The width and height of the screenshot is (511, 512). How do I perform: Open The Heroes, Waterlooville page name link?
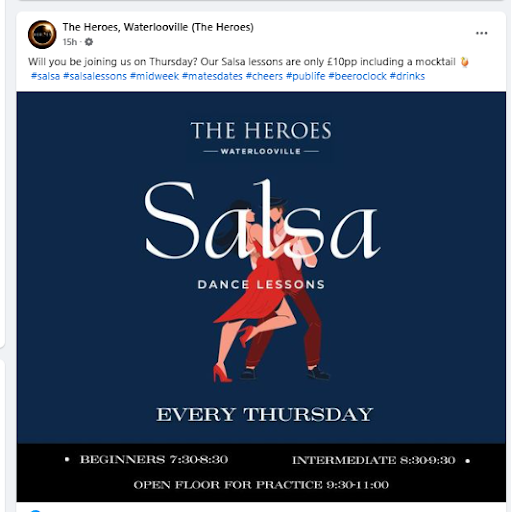click(158, 27)
